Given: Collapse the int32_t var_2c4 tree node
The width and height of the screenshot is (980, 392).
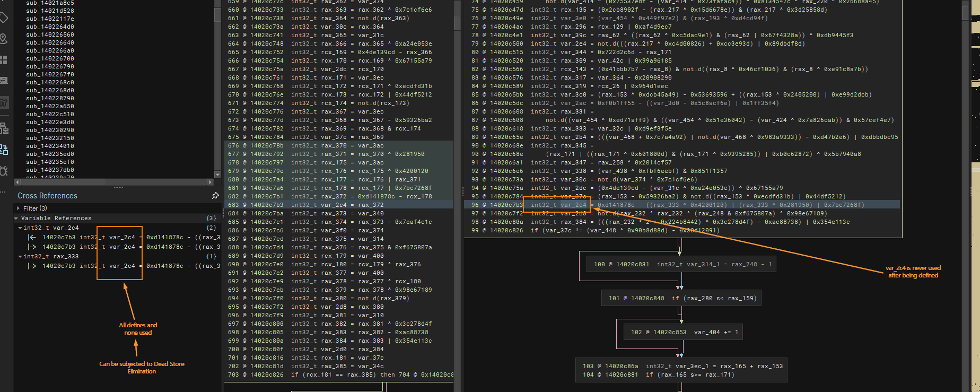Looking at the screenshot, I should [20, 228].
